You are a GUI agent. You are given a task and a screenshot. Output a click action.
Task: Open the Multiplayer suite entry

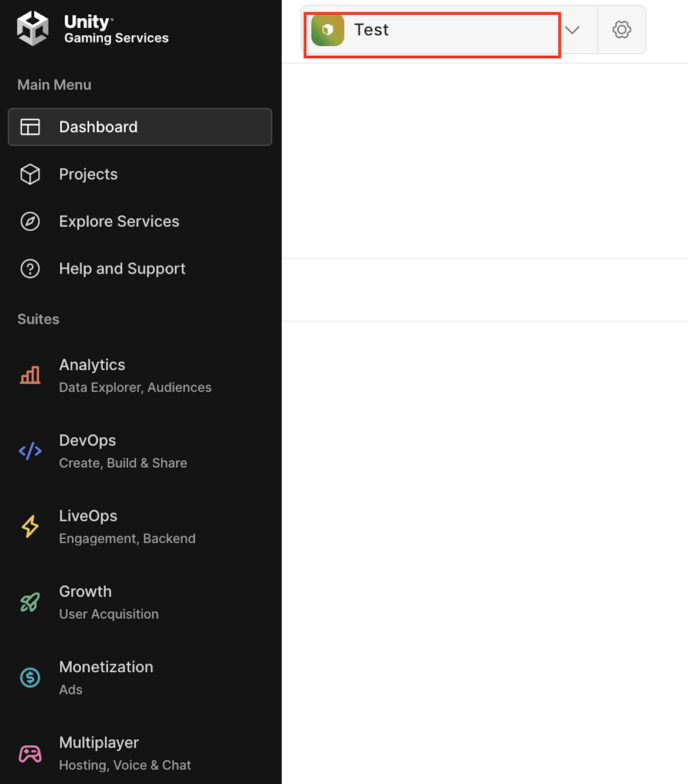(140, 753)
